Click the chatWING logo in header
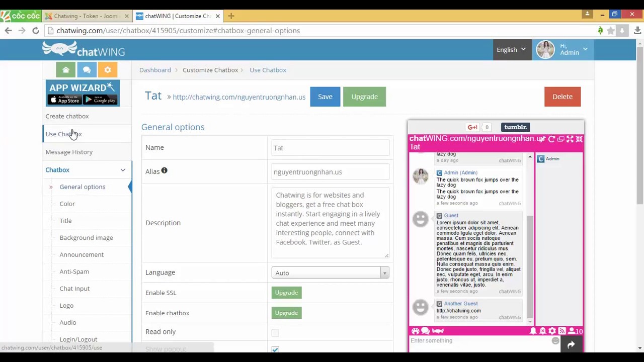 tap(84, 49)
